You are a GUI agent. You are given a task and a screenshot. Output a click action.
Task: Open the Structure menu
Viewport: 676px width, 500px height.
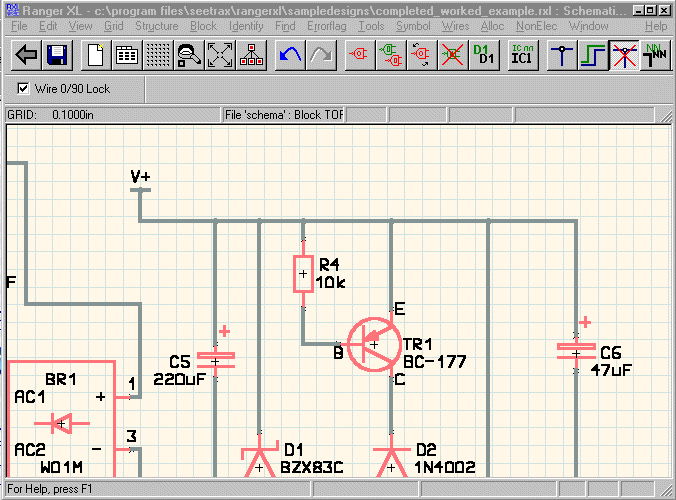(x=156, y=26)
